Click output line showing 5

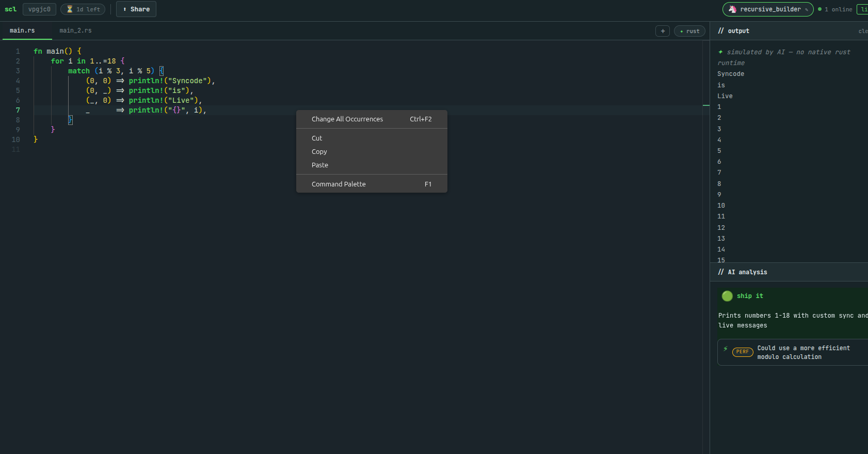(719, 151)
